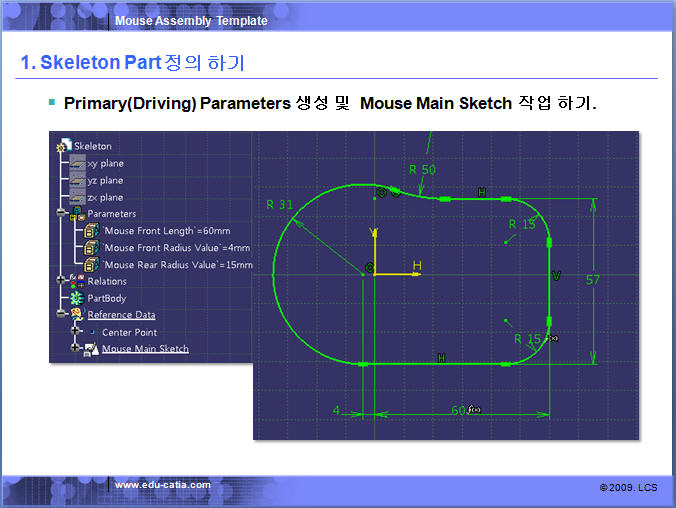Image resolution: width=676 pixels, height=508 pixels.
Task: Expand the Center Point node
Action: click(x=75, y=332)
